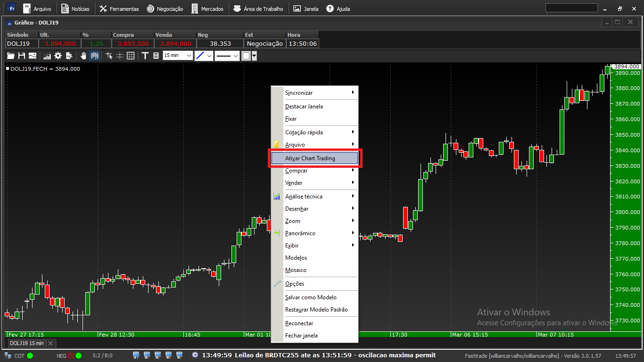Image resolution: width=644 pixels, height=362 pixels.
Task: Toggle the candlestick chart type button
Action: [95, 56]
